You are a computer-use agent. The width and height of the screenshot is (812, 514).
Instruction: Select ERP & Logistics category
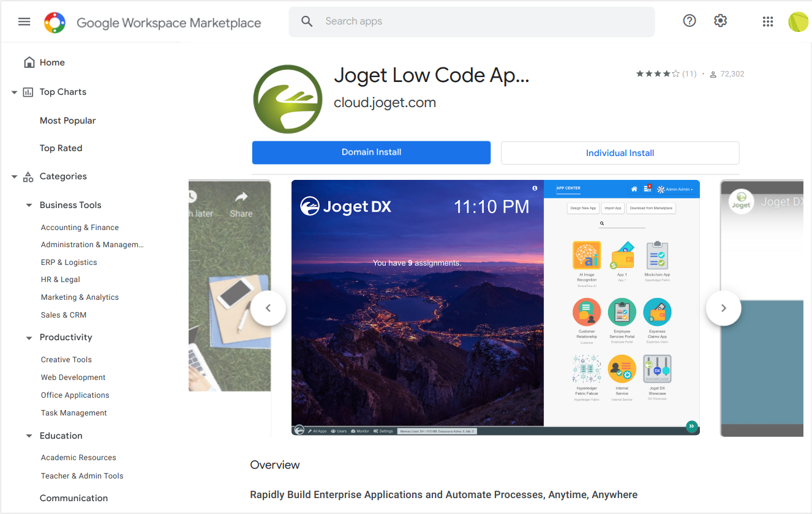(69, 263)
